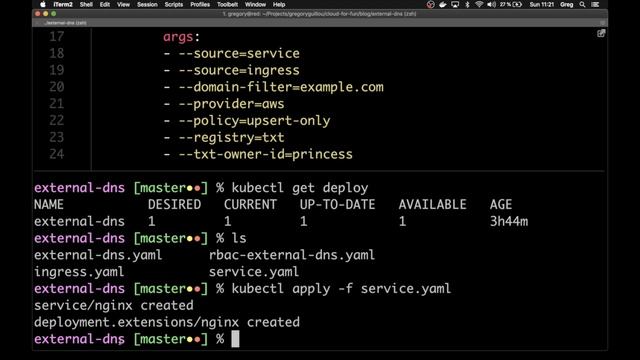Open the Session menu
640x360 pixels.
pyautogui.click(x=147, y=4)
